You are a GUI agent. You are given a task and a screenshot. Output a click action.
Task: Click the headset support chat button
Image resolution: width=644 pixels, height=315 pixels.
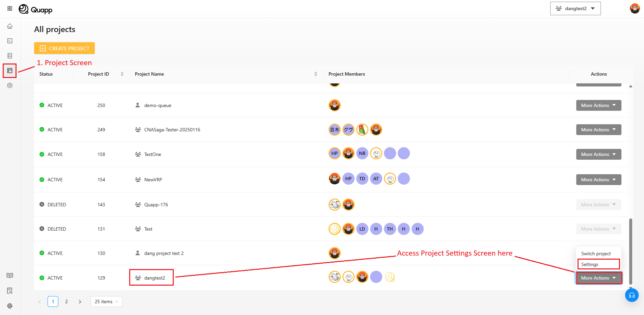coord(632,295)
